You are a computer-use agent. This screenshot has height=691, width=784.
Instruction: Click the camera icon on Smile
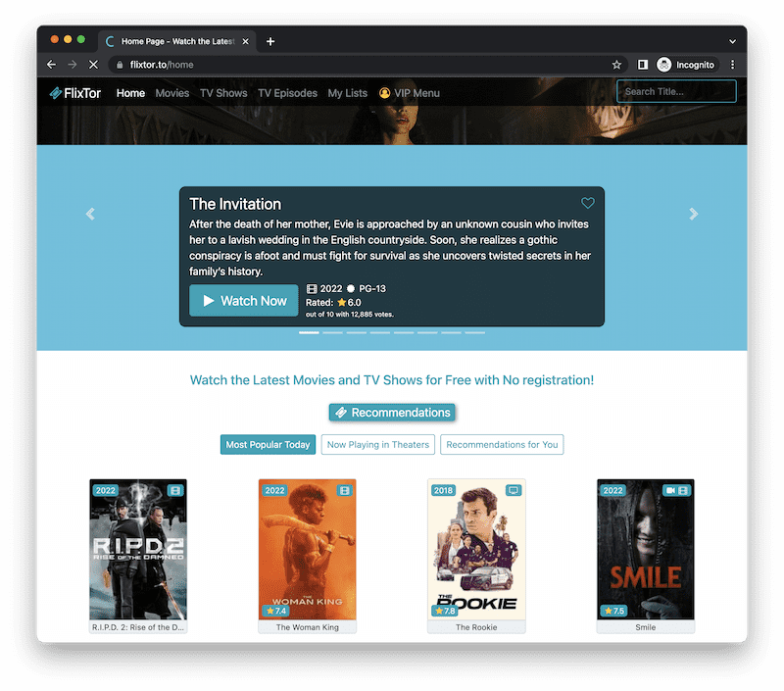(670, 490)
